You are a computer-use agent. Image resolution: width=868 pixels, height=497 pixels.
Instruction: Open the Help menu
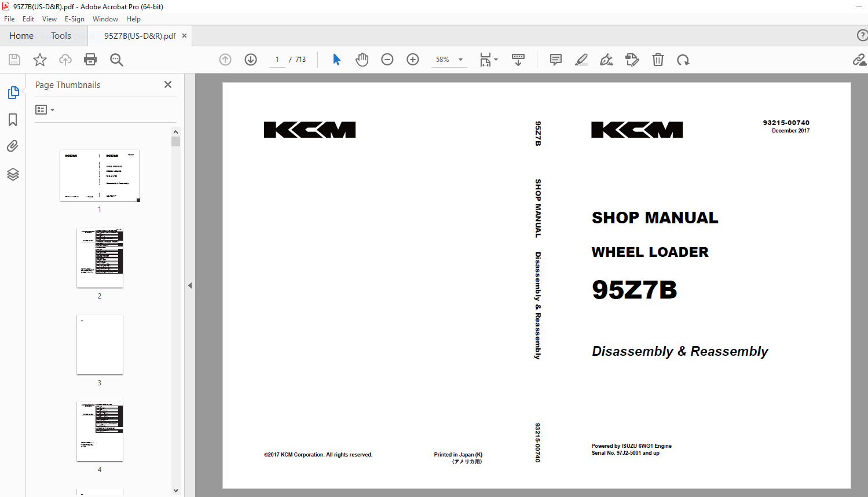pyautogui.click(x=133, y=19)
